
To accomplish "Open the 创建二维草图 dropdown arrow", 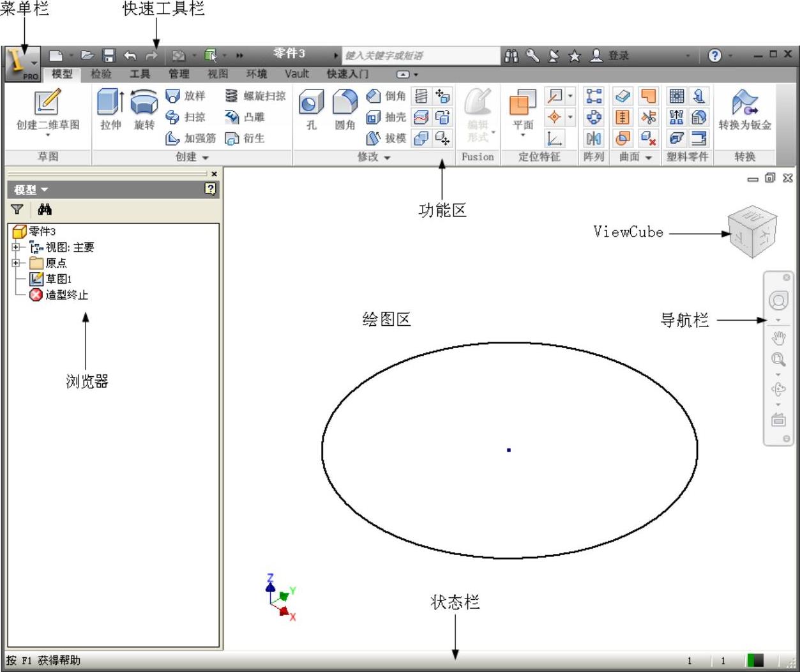I will (x=48, y=136).
